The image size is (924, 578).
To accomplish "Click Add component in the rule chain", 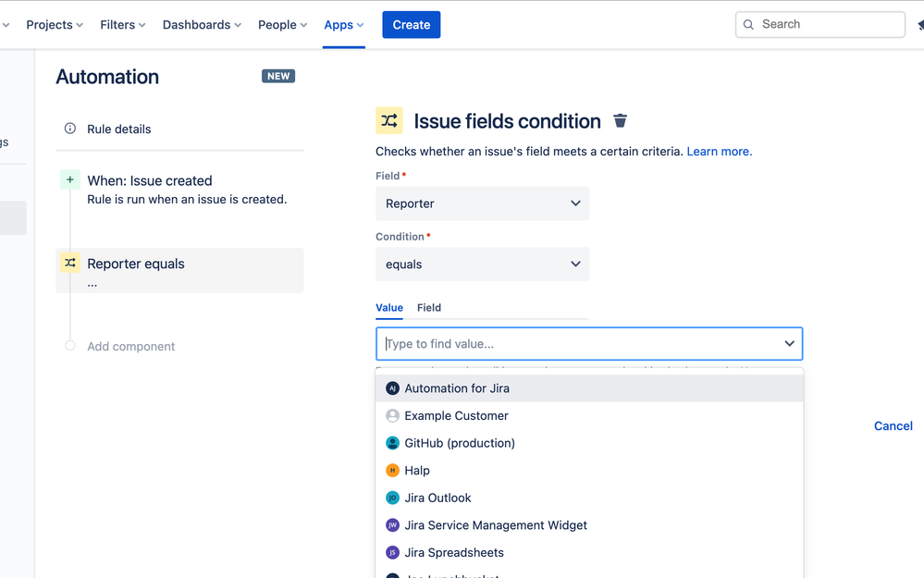I will pyautogui.click(x=130, y=347).
